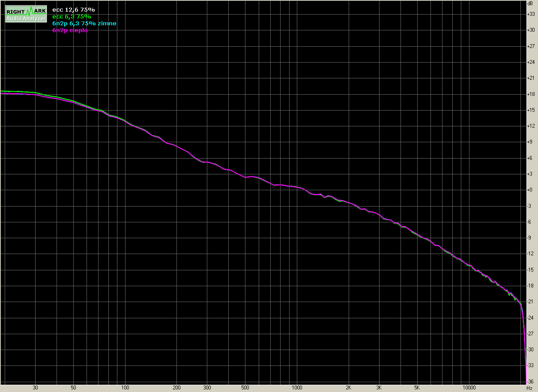Select the white "ecc 12,6 75%" legend entry
The image size is (538, 392).
click(x=73, y=9)
